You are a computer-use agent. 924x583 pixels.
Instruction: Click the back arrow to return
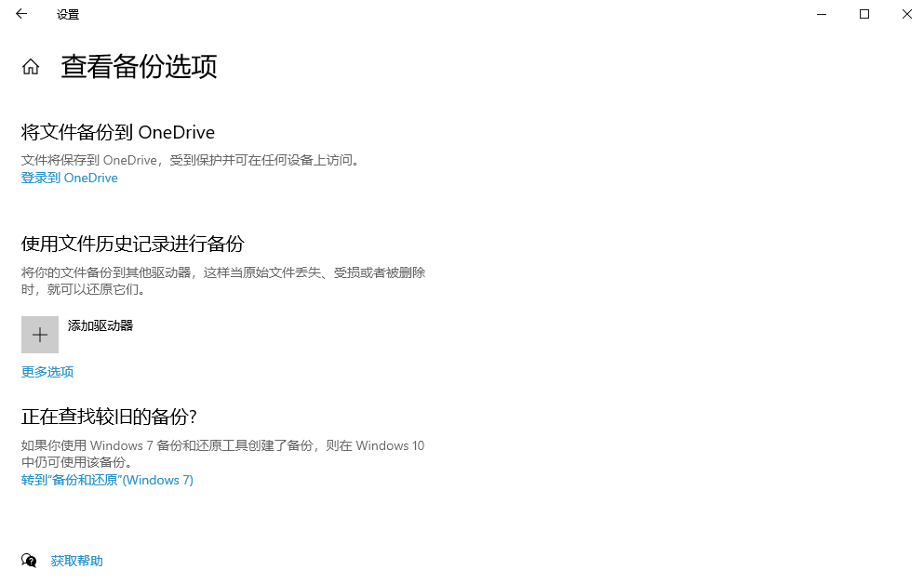(20, 14)
